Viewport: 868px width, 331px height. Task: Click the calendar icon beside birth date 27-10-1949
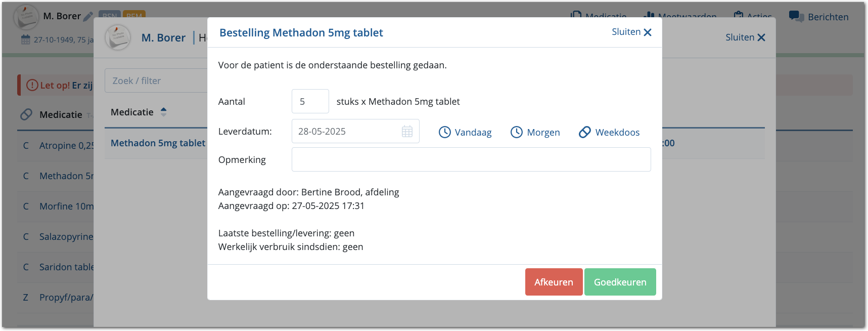click(x=26, y=39)
